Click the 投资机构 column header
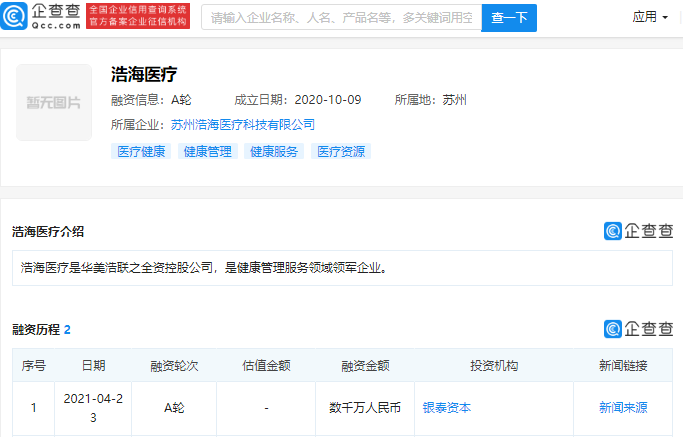The width and height of the screenshot is (683, 437). [x=494, y=366]
